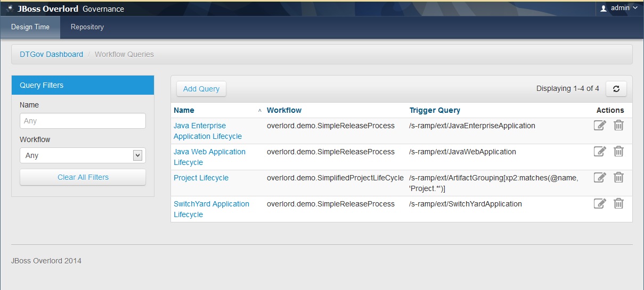Refresh the workflow queries list
Image resolution: width=644 pixels, height=290 pixels.
click(x=616, y=89)
